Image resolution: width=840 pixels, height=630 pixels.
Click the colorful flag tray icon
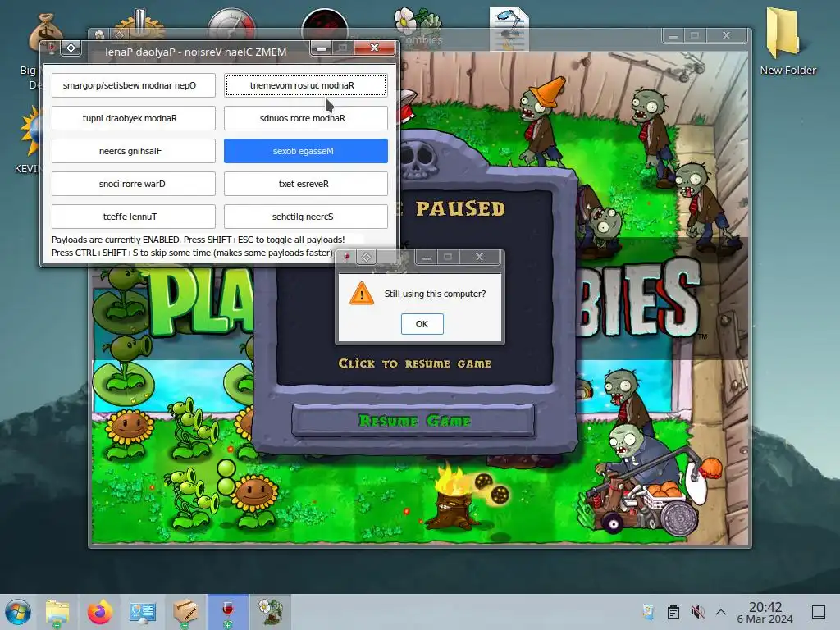pyautogui.click(x=649, y=612)
